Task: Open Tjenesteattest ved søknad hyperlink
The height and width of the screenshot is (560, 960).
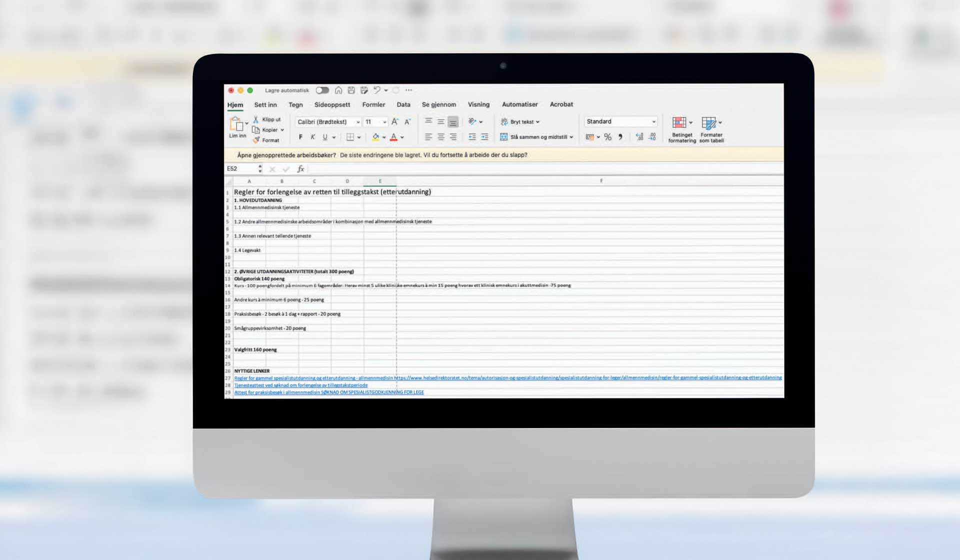Action: coord(300,385)
